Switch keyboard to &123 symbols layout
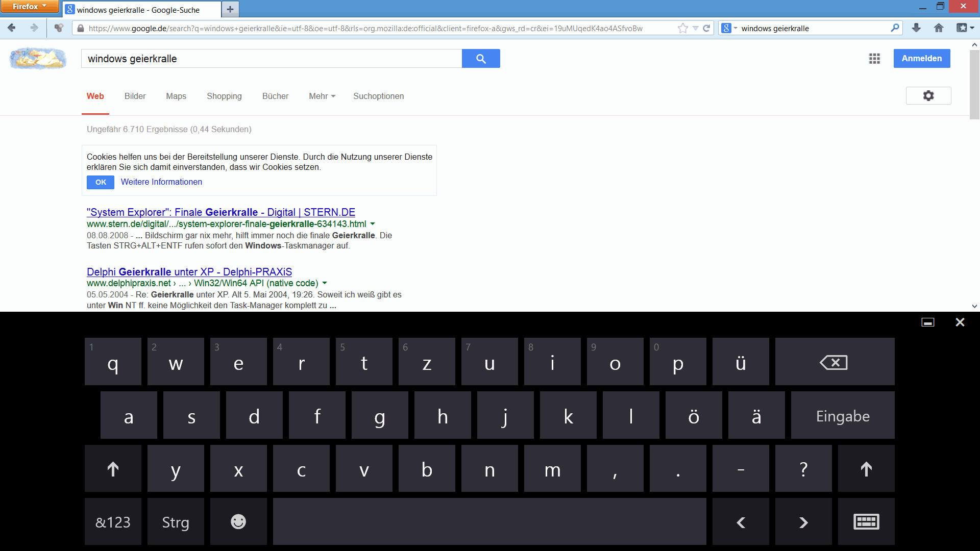 click(113, 522)
